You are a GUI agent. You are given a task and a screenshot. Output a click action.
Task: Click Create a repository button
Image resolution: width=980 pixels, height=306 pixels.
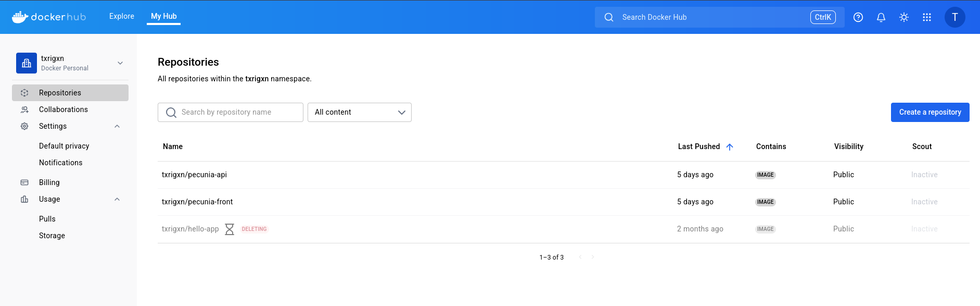pos(930,113)
